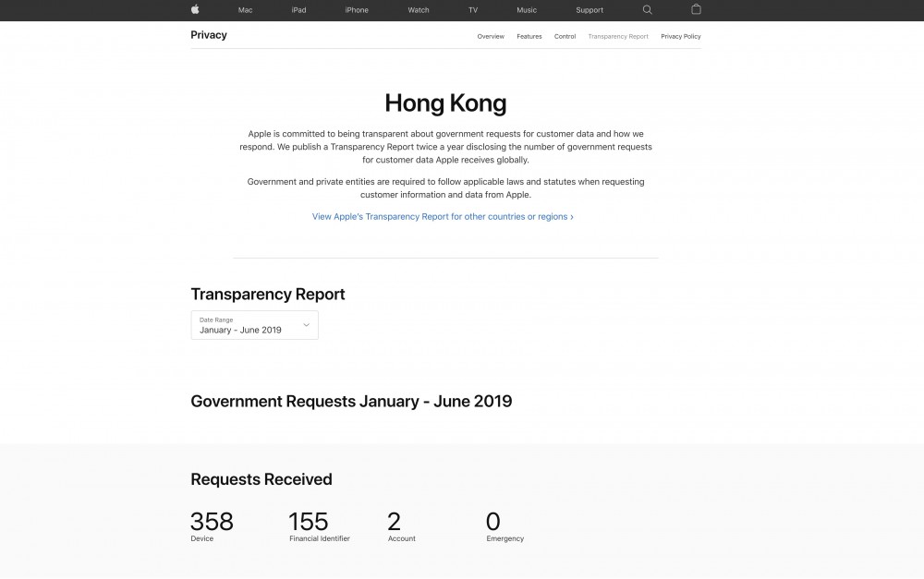Image resolution: width=924 pixels, height=579 pixels.
Task: Click the Hong Kong heading
Action: (x=445, y=103)
